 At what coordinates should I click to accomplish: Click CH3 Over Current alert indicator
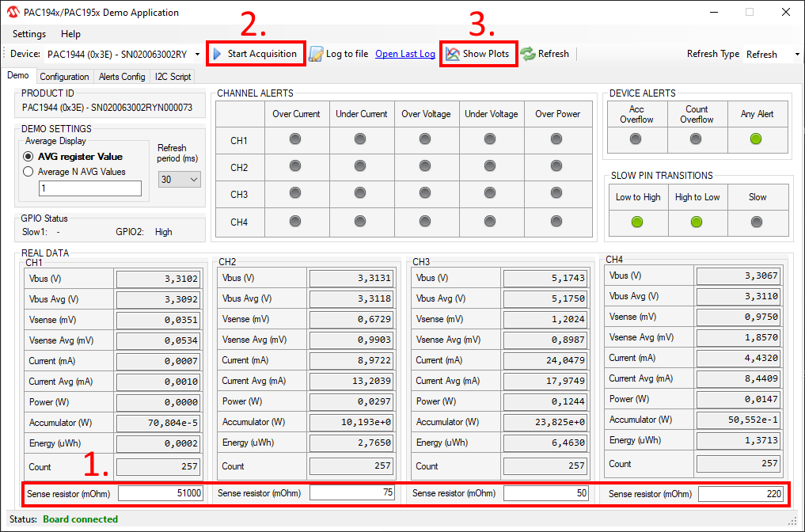point(295,193)
